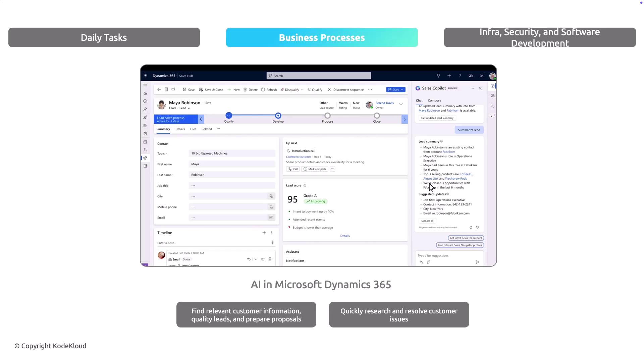Select the Propose stage circle

click(x=327, y=116)
